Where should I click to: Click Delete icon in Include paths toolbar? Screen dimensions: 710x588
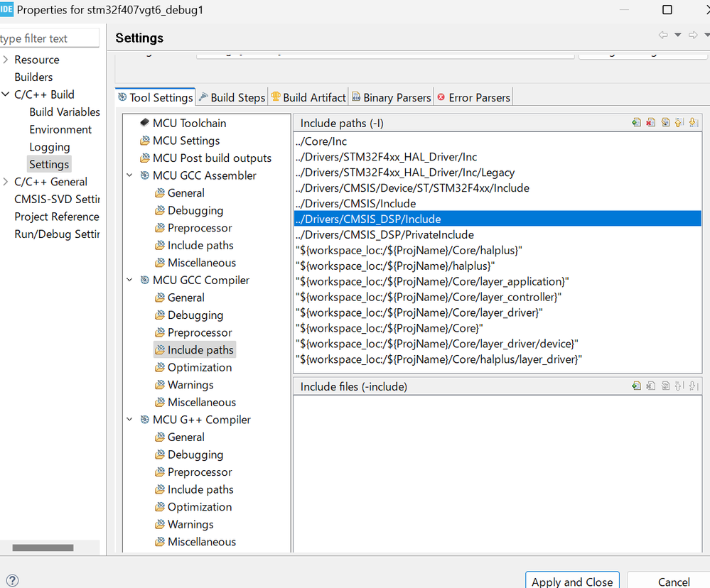point(650,123)
